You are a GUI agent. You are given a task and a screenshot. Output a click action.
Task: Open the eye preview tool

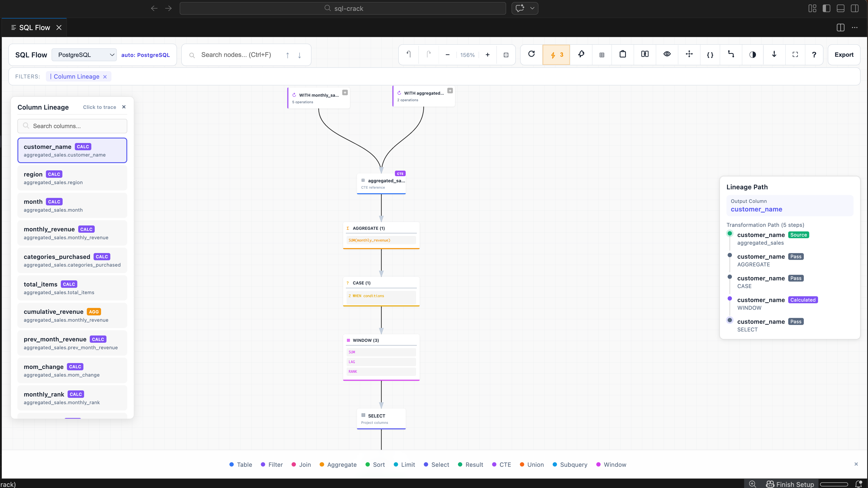click(667, 54)
